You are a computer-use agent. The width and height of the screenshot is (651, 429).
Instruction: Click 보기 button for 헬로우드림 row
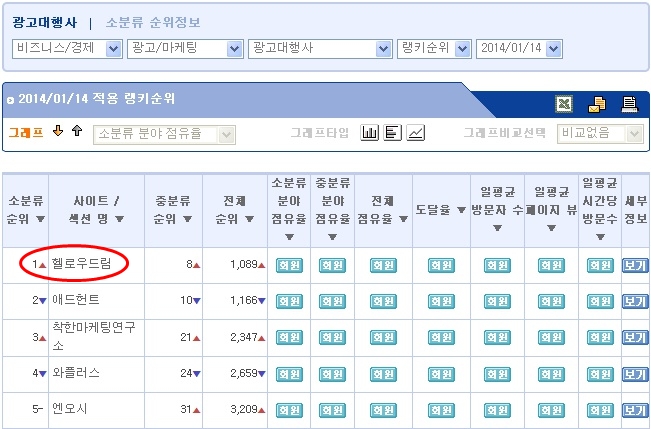(634, 265)
